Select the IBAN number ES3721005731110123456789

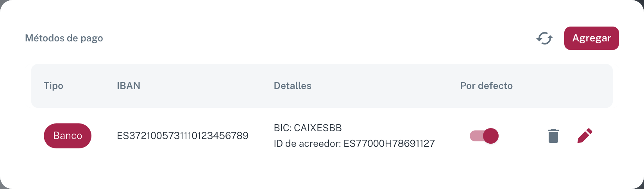(183, 136)
